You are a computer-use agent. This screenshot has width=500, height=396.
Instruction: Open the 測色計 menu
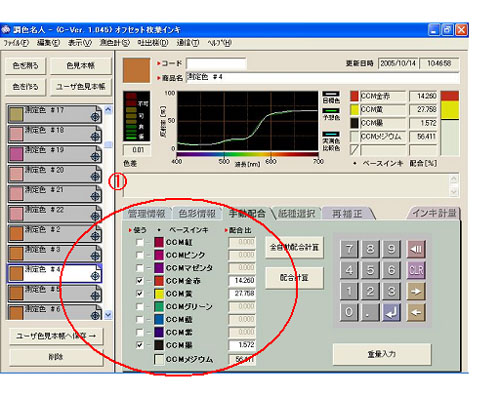point(115,43)
